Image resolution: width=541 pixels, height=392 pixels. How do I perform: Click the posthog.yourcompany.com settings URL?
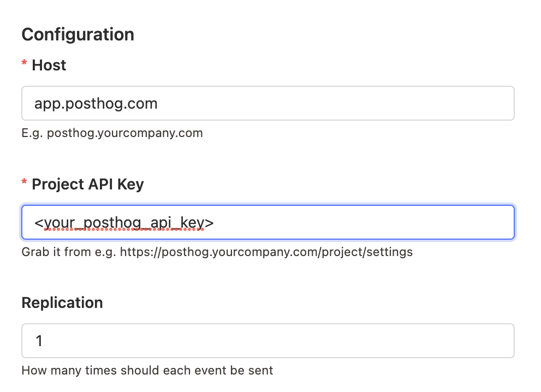coord(267,252)
